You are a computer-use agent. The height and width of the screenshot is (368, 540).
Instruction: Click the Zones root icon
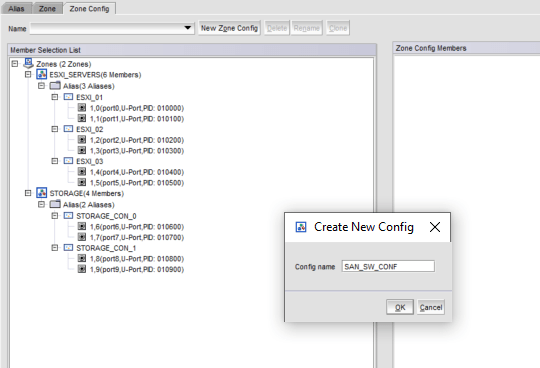pyautogui.click(x=28, y=63)
